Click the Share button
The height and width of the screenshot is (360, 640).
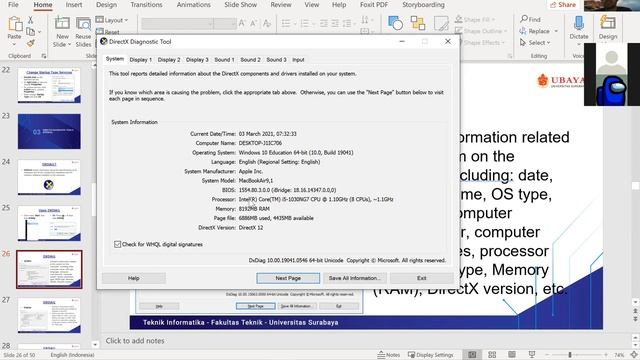point(563,5)
